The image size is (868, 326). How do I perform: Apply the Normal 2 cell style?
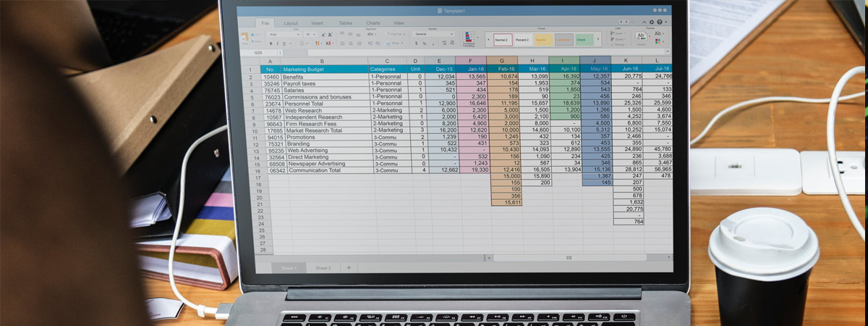[503, 40]
